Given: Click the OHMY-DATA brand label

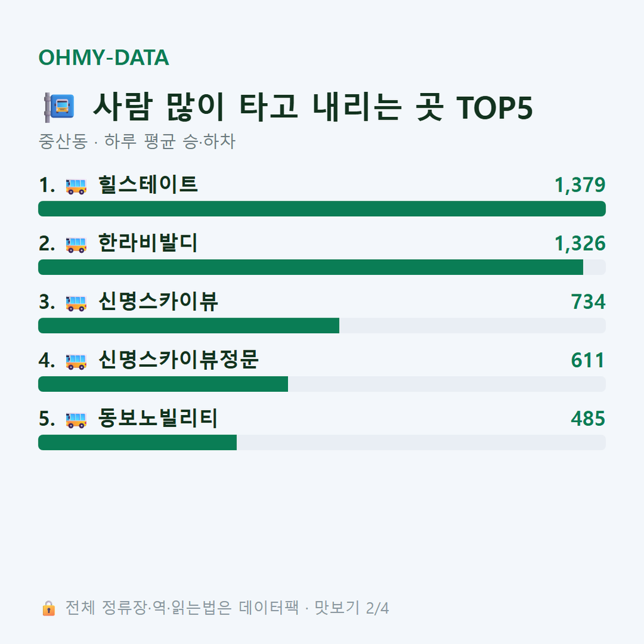Looking at the screenshot, I should click(x=104, y=57).
